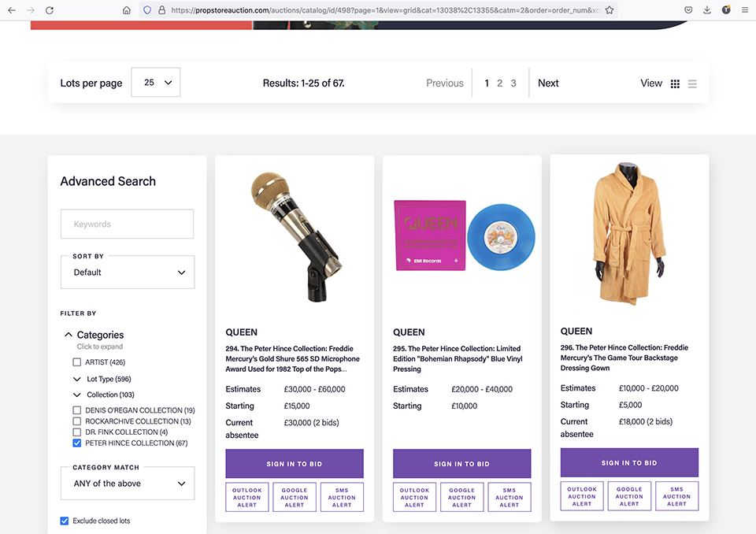Open the browser hamburger menu
This screenshot has width=756, height=534.
pyautogui.click(x=744, y=10)
